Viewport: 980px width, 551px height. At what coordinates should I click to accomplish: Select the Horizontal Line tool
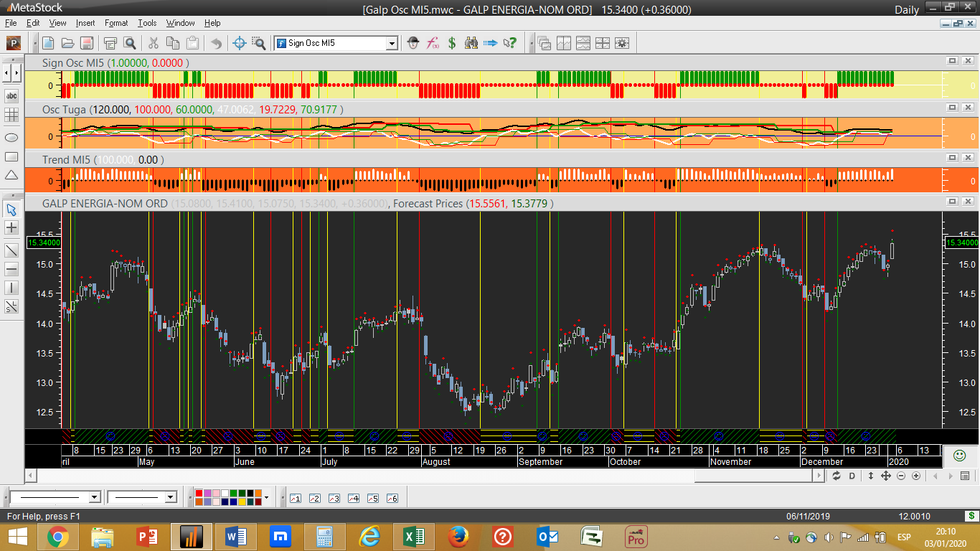point(11,269)
